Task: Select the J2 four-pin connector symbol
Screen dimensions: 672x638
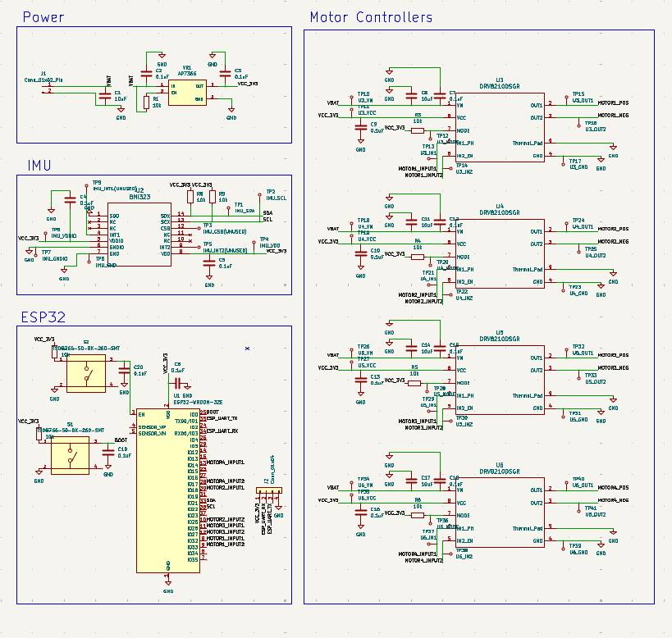Action: [269, 490]
